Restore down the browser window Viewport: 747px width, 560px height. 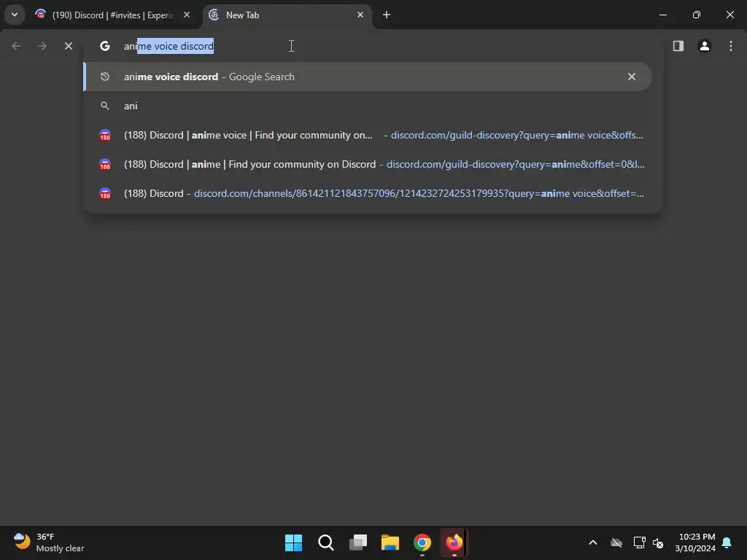click(697, 15)
